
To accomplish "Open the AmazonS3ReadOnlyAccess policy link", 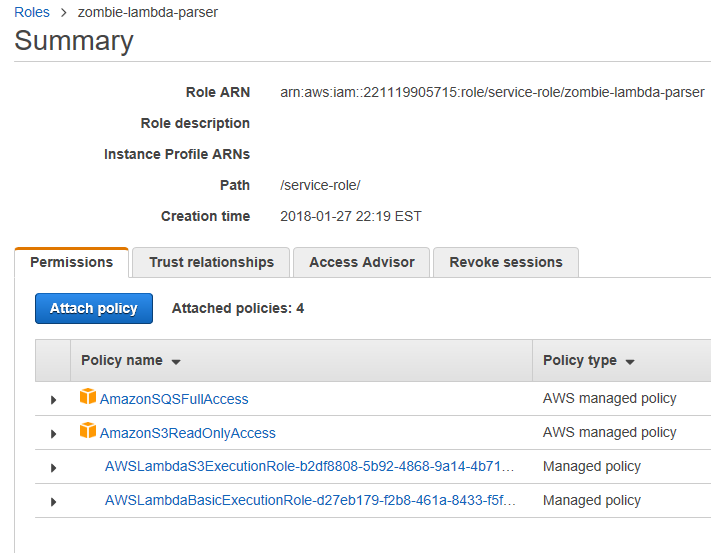I will pos(187,433).
